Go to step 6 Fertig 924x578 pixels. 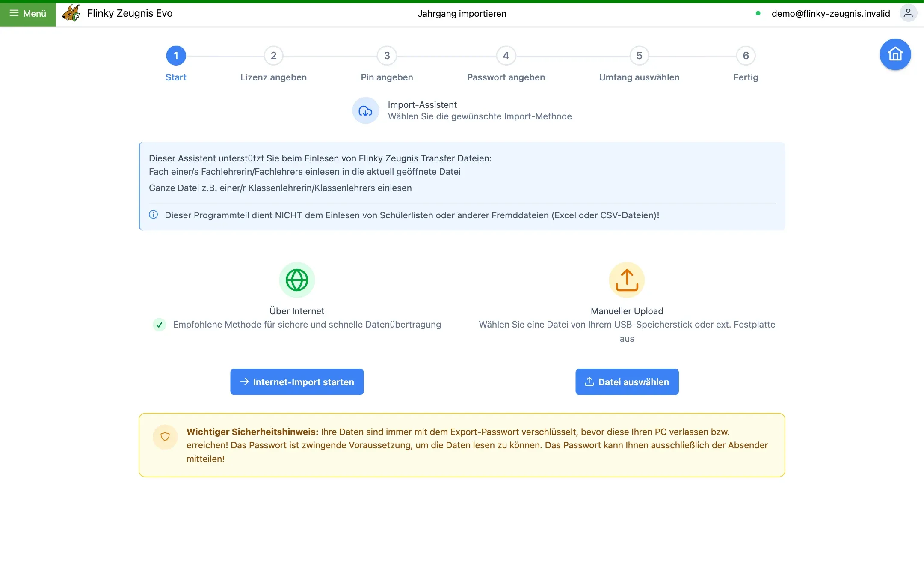pos(746,56)
